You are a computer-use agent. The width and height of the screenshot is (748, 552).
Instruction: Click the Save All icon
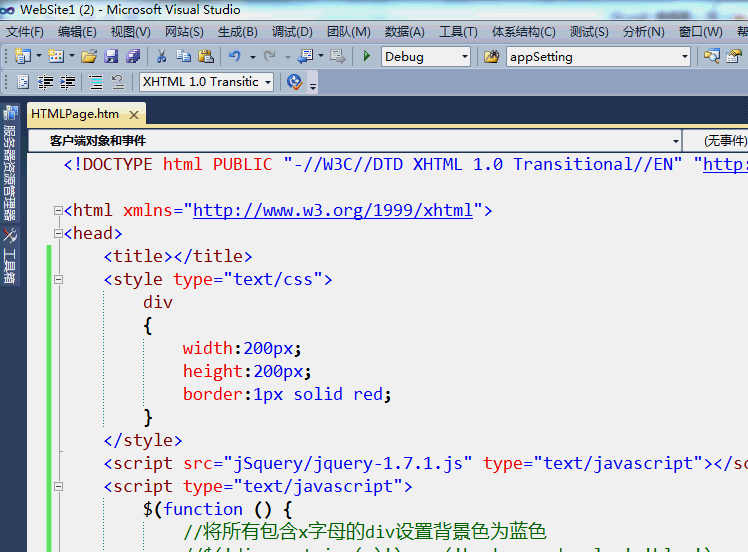click(132, 57)
